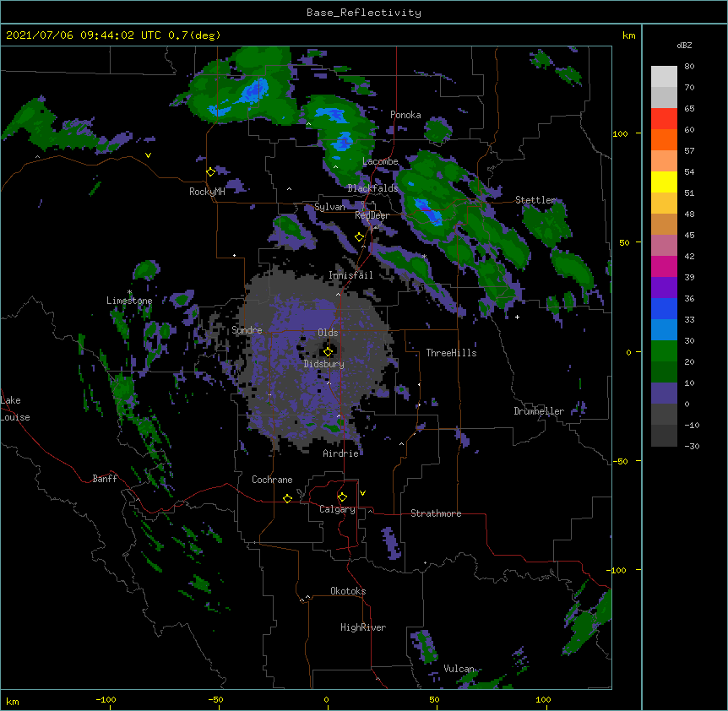
Task: Click the Olds city label
Action: pos(328,333)
